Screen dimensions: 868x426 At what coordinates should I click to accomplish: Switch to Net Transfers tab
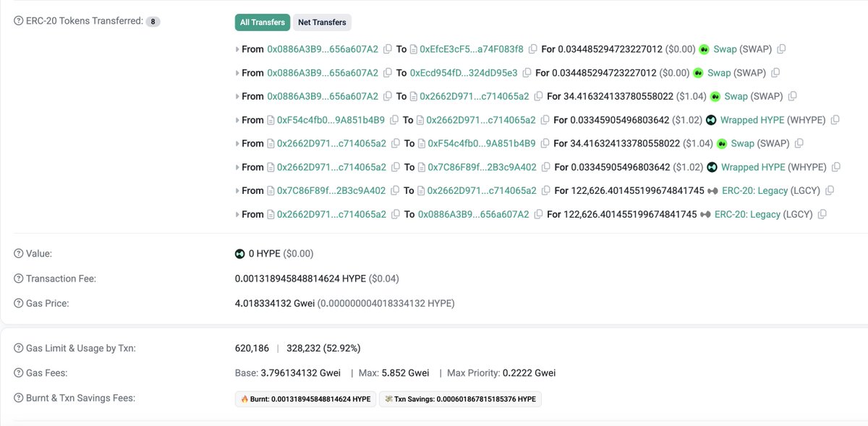coord(322,22)
